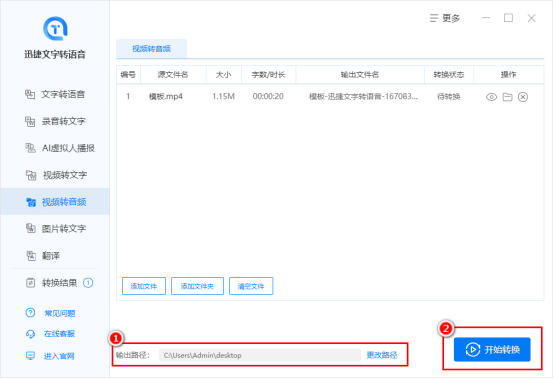The image size is (554, 379).
Task: Click the 转换结果 count badge
Action: [x=88, y=283]
